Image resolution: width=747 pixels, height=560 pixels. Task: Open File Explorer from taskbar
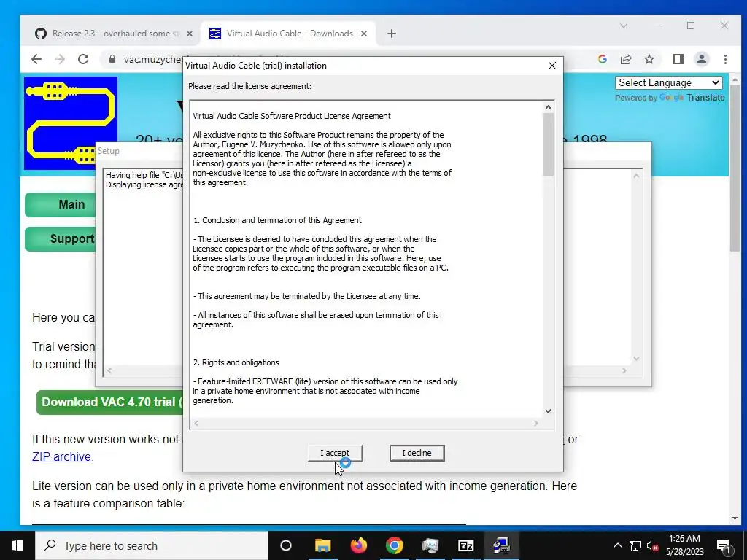click(x=323, y=545)
